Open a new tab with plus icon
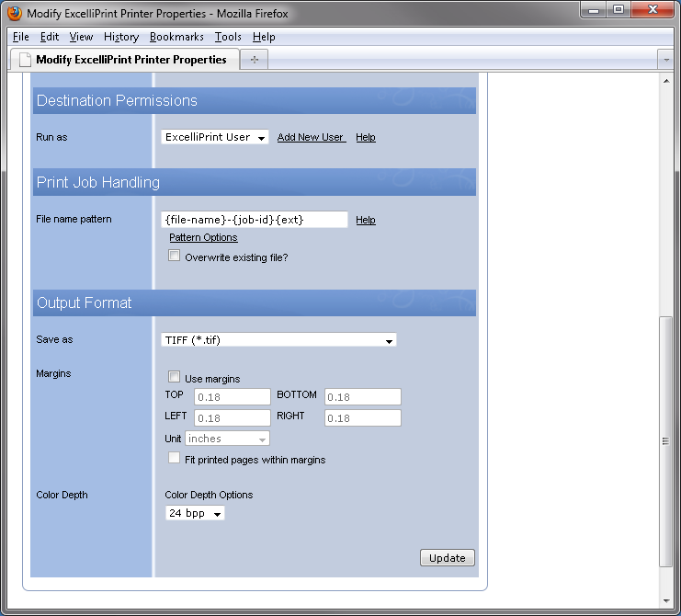The width and height of the screenshot is (681, 616). [x=255, y=60]
